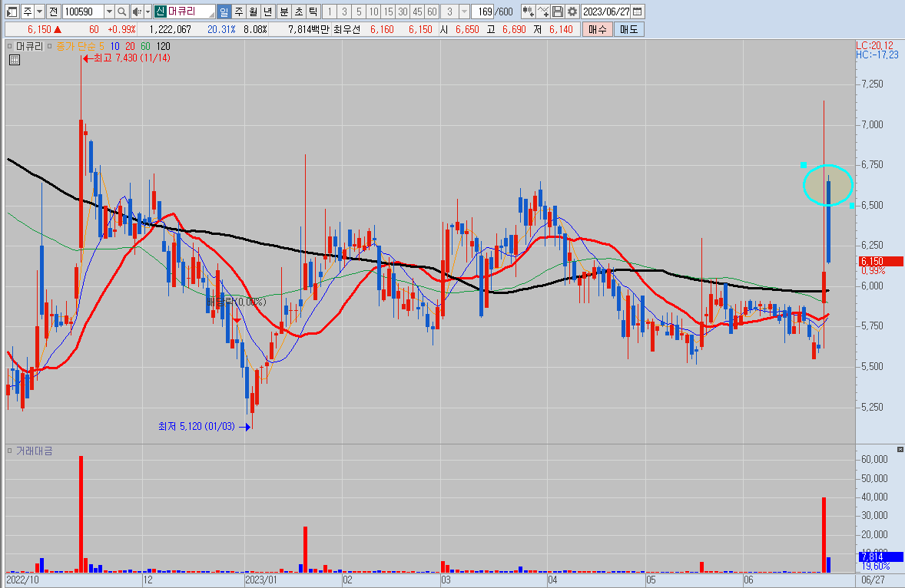905x588 pixels.
Task: Click the stock code field 100590
Action: point(82,12)
